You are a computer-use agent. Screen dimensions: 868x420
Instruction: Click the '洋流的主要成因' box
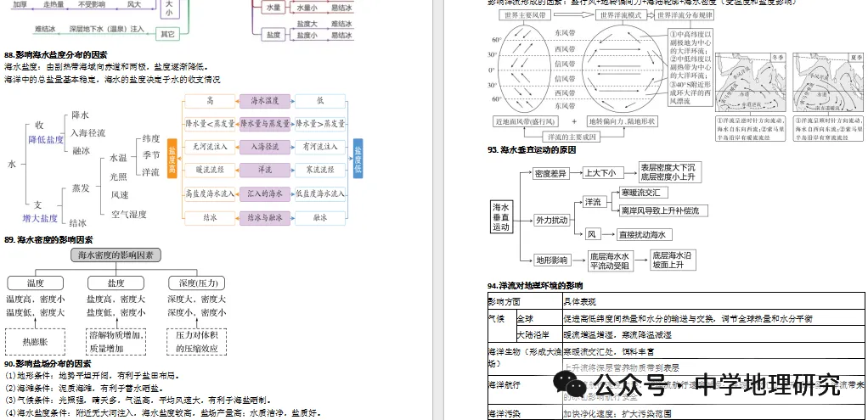[x=571, y=137]
